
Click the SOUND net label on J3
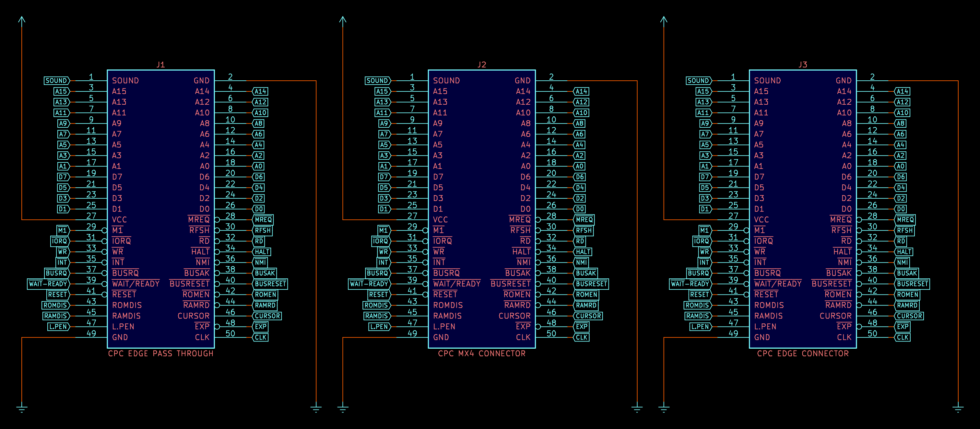point(698,81)
